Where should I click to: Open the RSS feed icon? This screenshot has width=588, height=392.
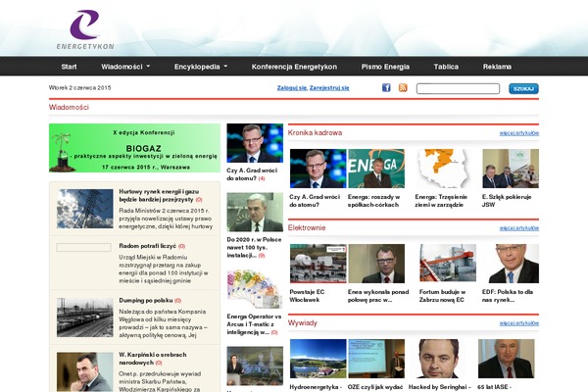(403, 88)
